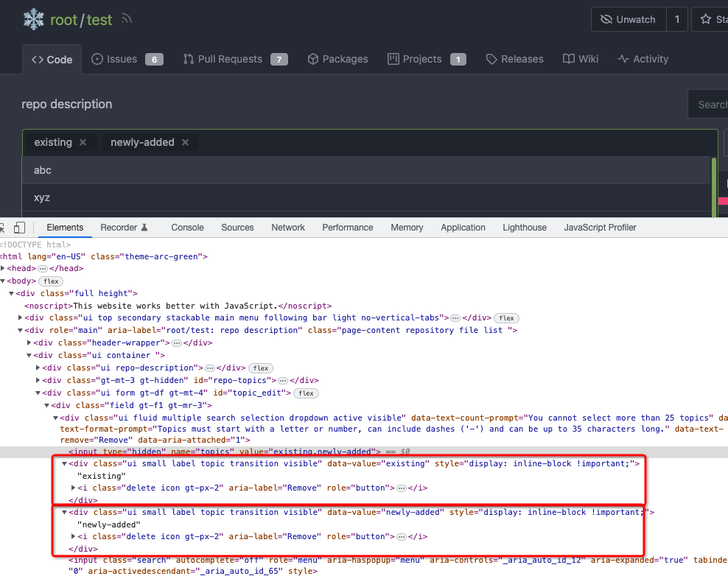
Task: Click the ellipsis badge inside the head element
Action: click(43, 269)
